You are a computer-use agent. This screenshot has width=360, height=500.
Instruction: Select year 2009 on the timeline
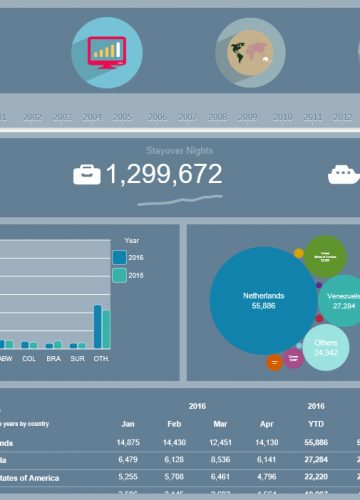tap(248, 117)
